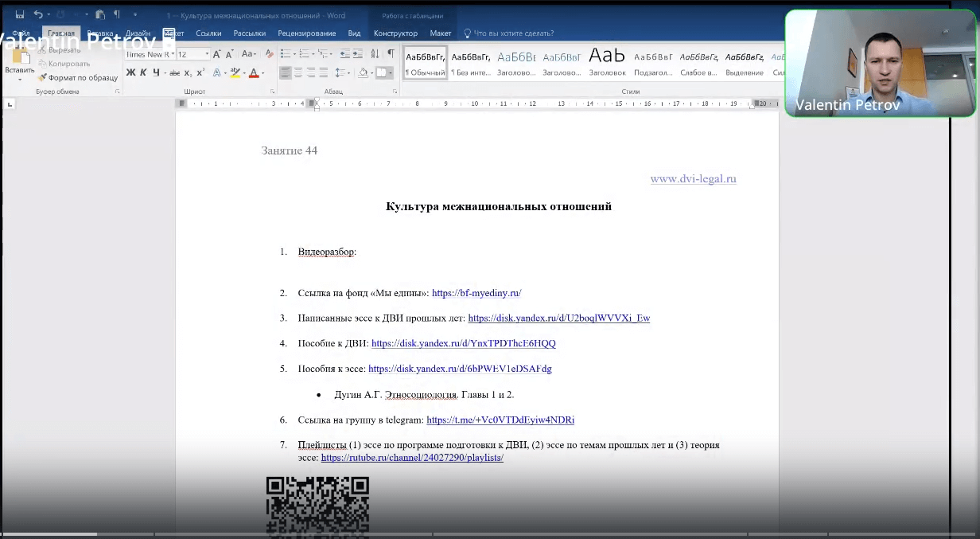Screen dimensions: 980x539
Task: Open the www.dvi-legal.ru header link
Action: pos(693,179)
